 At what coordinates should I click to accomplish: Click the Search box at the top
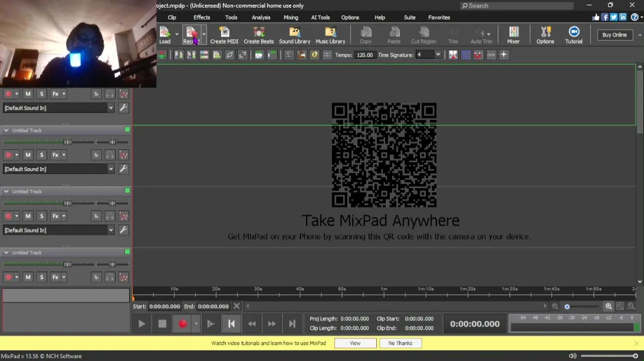[x=517, y=6]
